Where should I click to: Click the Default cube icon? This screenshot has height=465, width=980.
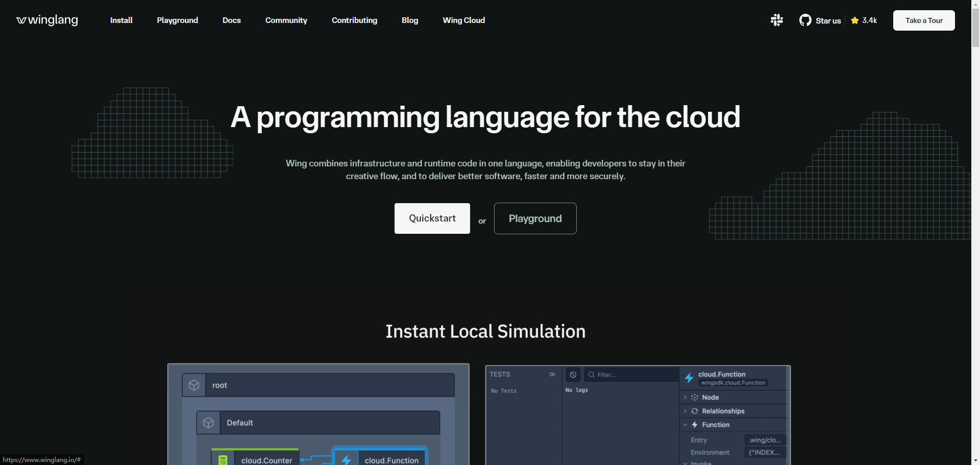[x=208, y=423]
